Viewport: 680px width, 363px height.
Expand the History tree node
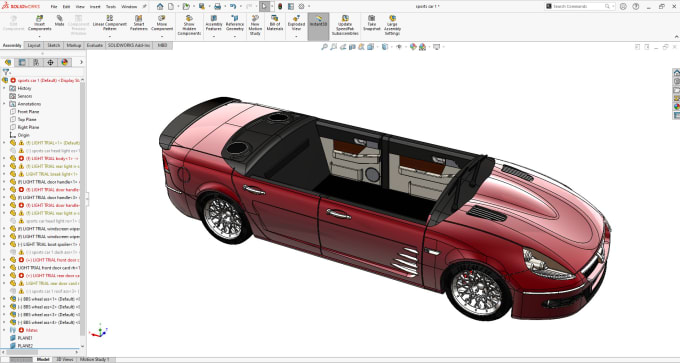point(4,88)
